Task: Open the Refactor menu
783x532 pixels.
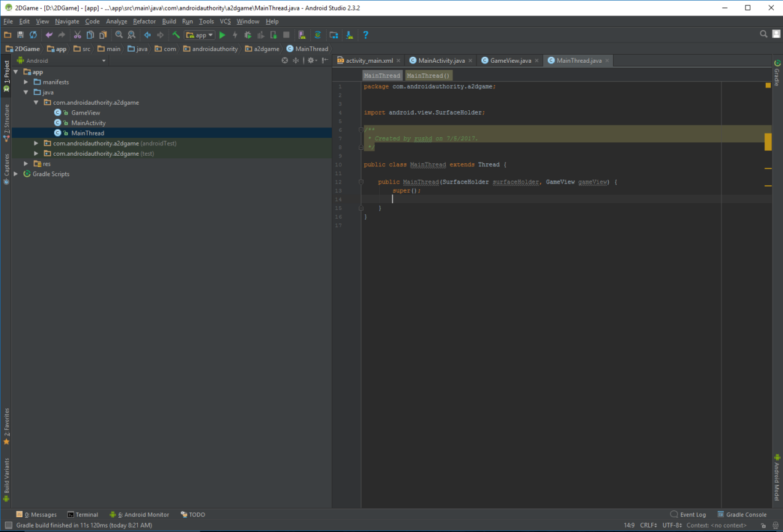Action: click(144, 22)
